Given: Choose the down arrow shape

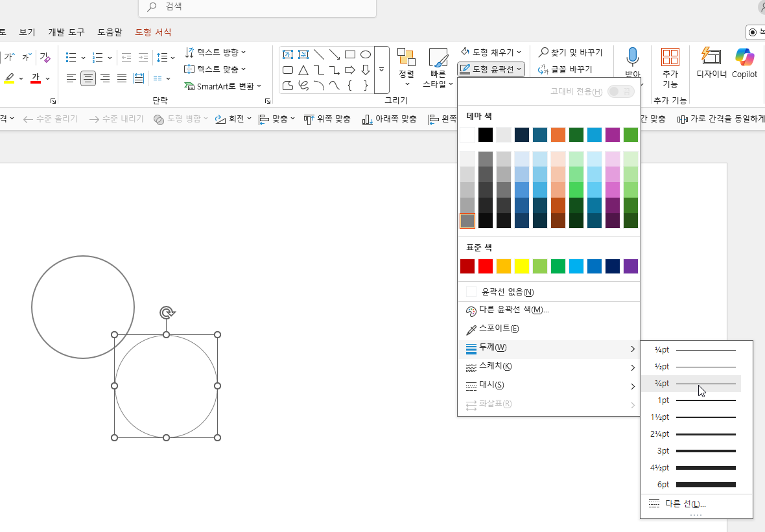Looking at the screenshot, I should pyautogui.click(x=366, y=70).
